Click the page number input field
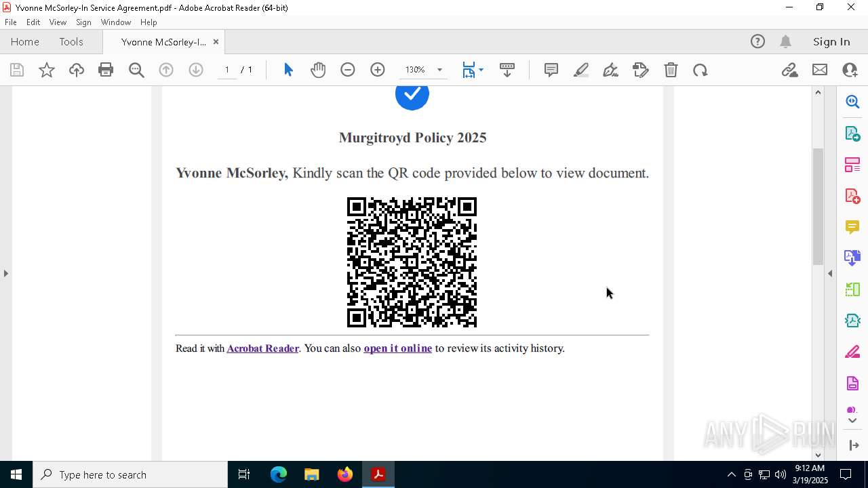 [227, 70]
